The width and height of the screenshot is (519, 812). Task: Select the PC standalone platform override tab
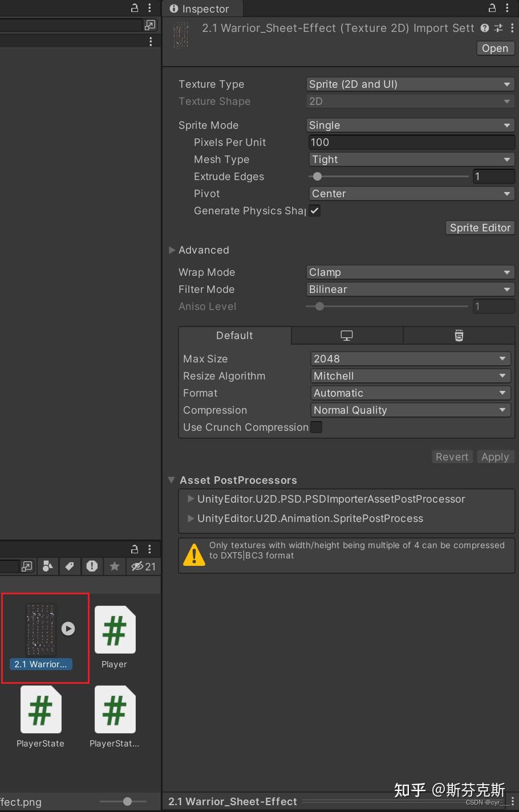(x=347, y=336)
